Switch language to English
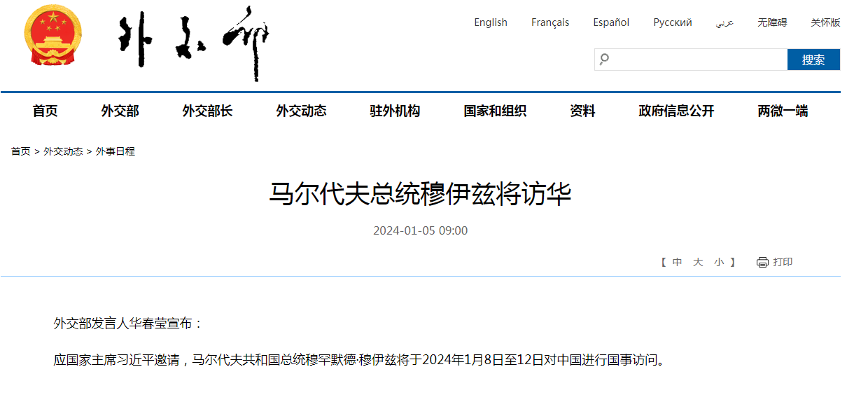 coord(490,22)
